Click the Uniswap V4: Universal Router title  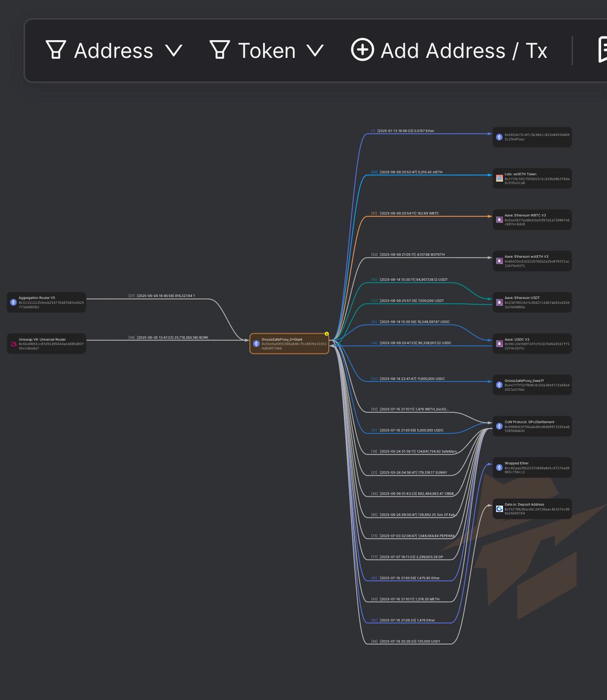point(42,339)
